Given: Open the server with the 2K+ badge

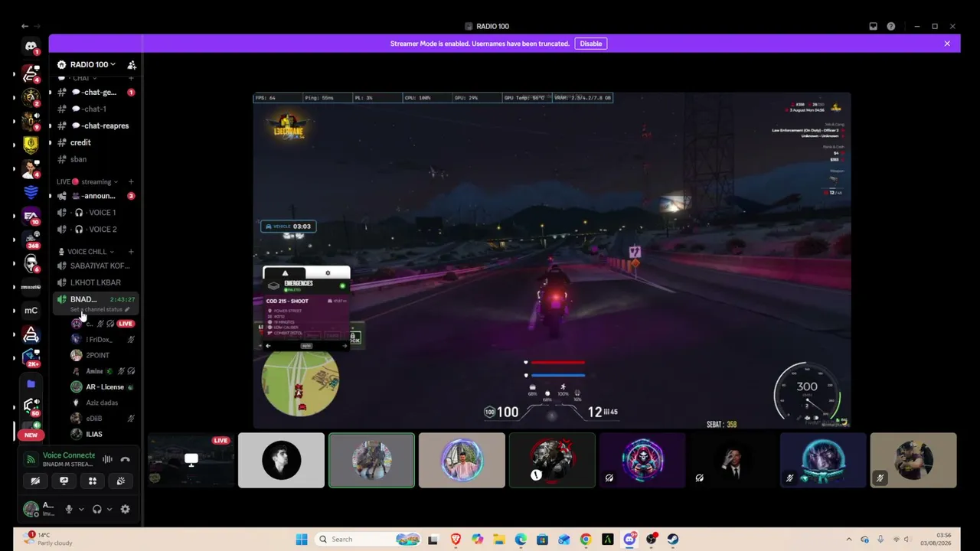Looking at the screenshot, I should 31,357.
